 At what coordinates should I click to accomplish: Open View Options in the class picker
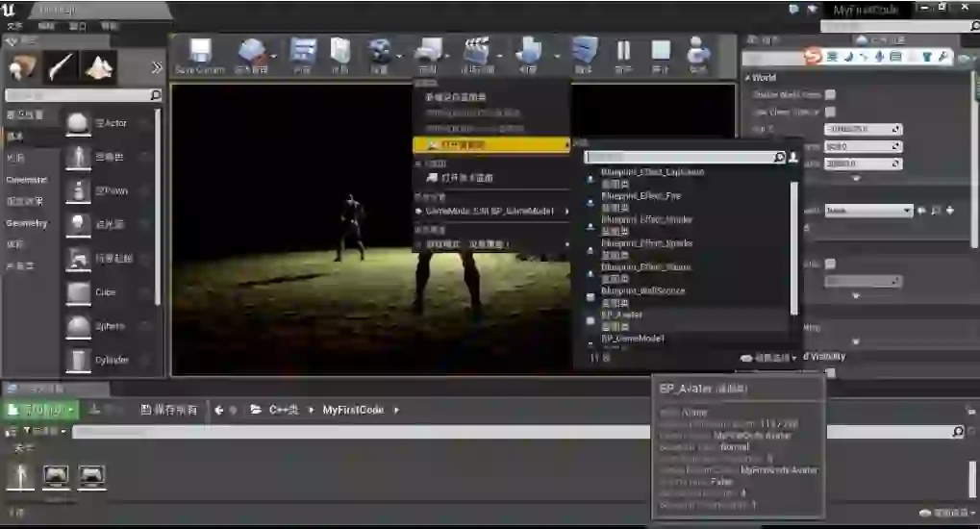[768, 359]
